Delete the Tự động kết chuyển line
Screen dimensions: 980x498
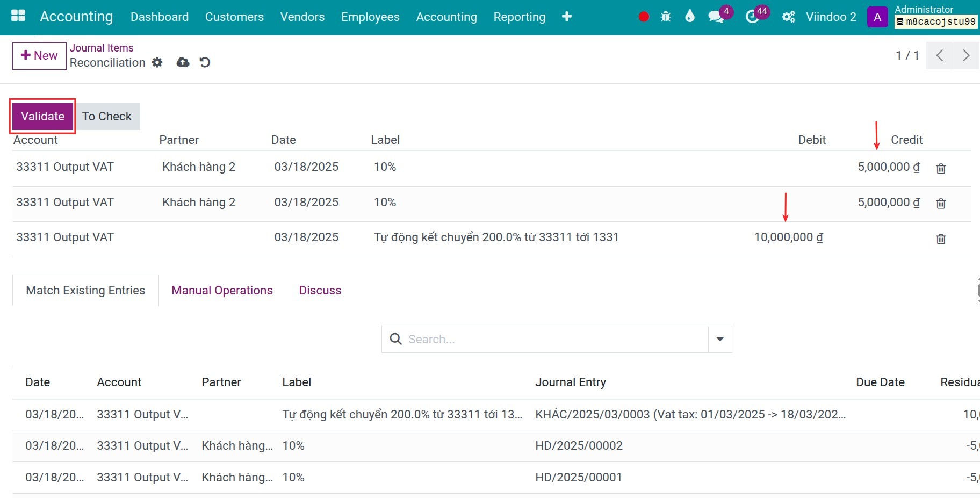941,239
